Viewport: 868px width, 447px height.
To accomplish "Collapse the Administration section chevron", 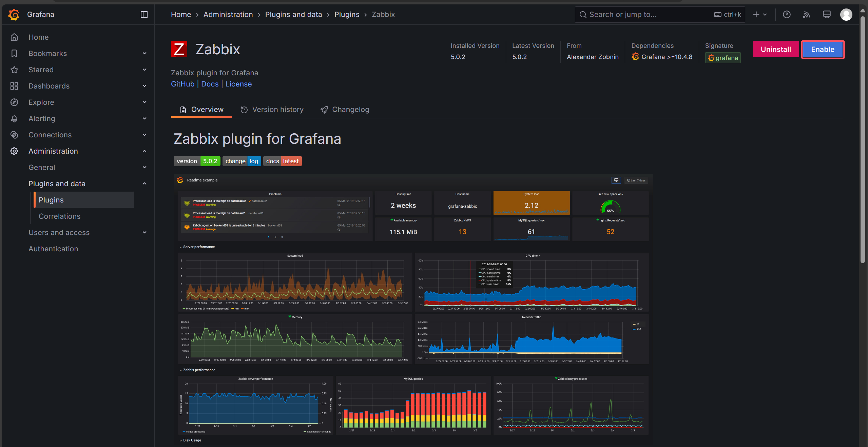I will click(x=144, y=151).
